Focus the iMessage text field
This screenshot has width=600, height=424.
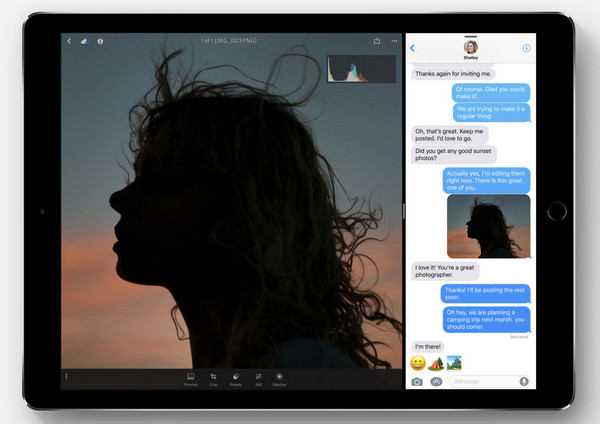tap(482, 381)
